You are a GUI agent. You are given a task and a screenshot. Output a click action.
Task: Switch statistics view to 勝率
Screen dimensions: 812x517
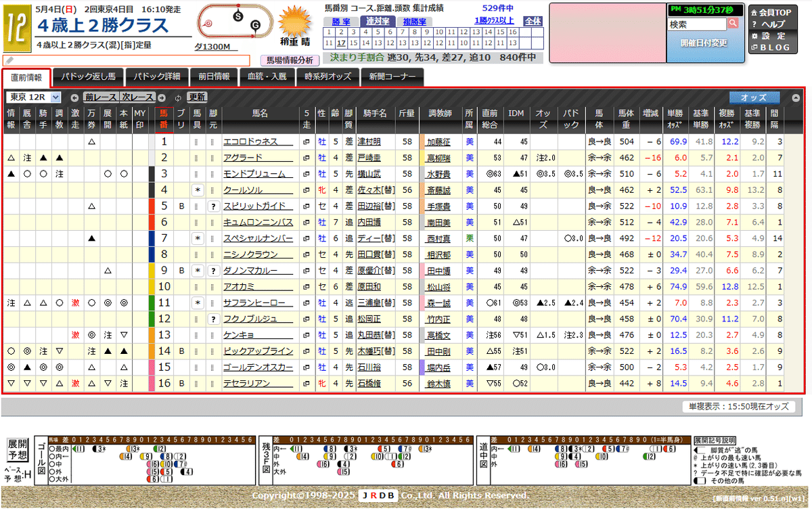tap(342, 21)
